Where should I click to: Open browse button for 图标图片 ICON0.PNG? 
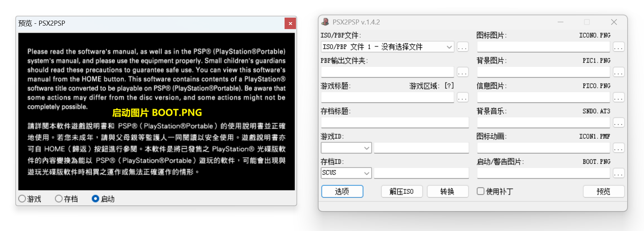(x=618, y=47)
